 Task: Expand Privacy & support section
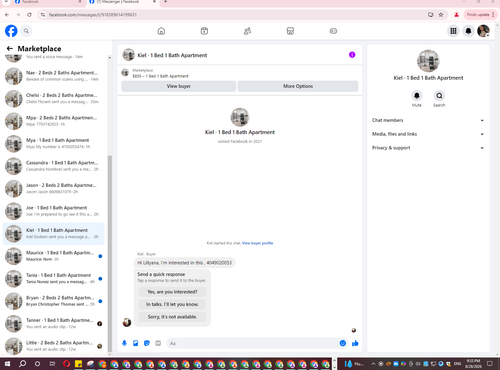point(428,148)
